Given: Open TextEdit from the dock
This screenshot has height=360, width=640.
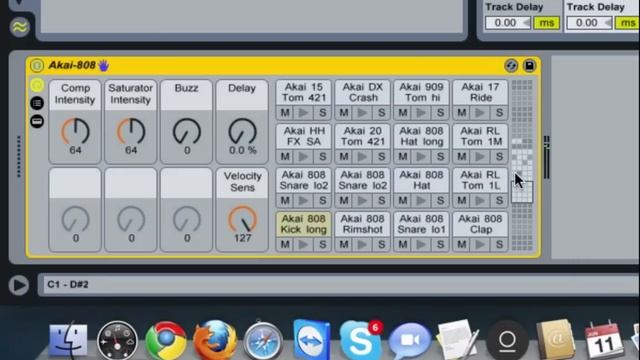Looking at the screenshot, I should 457,340.
